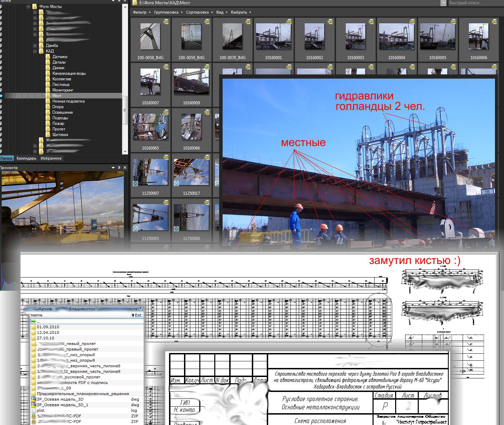Screen dimensions: 504x425
Task: Switch to the Избранное tab
Action: (x=51, y=158)
